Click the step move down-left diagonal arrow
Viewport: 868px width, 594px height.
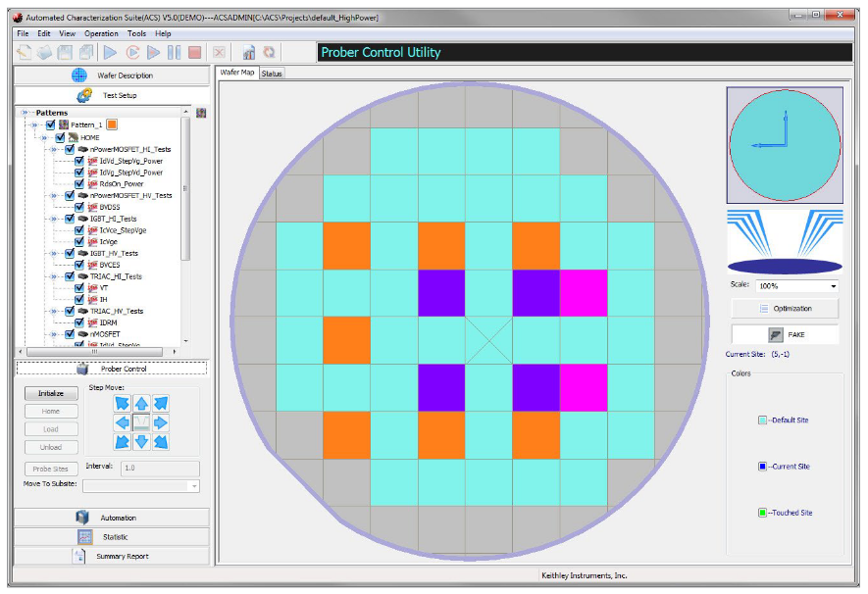[122, 442]
